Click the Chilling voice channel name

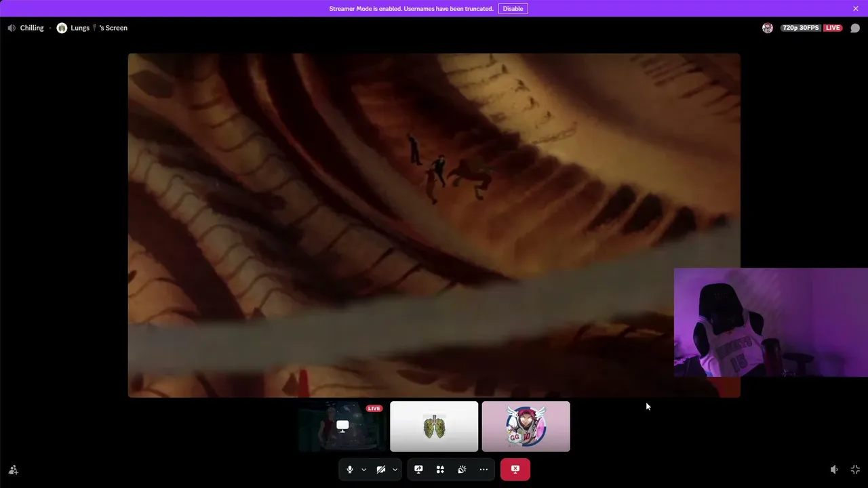32,28
